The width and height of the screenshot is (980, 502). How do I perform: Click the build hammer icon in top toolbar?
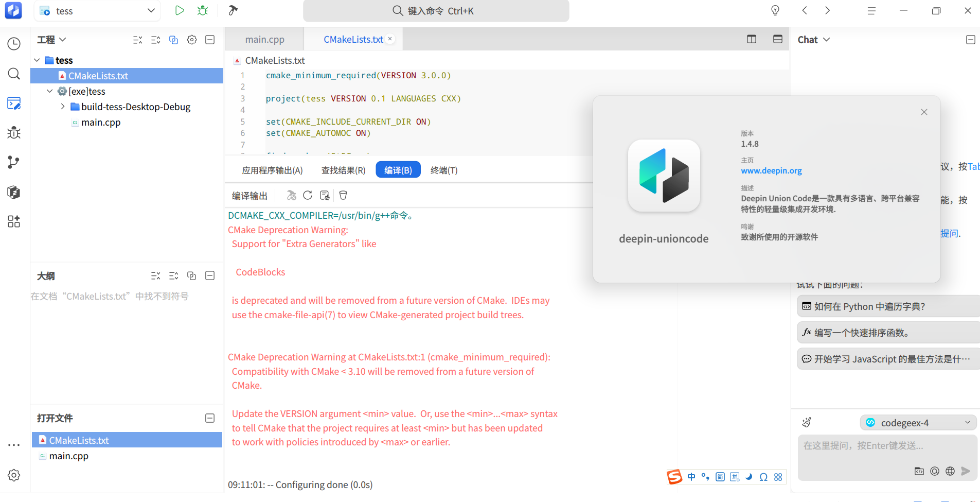[x=233, y=11]
